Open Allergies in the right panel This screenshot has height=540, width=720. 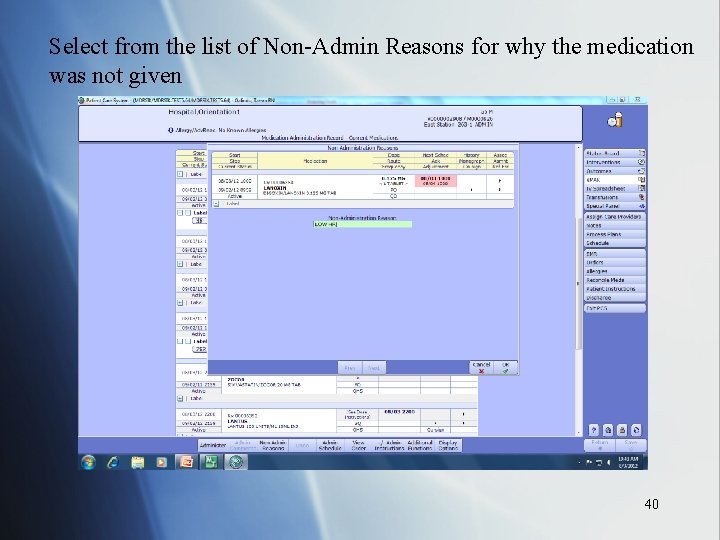point(615,271)
